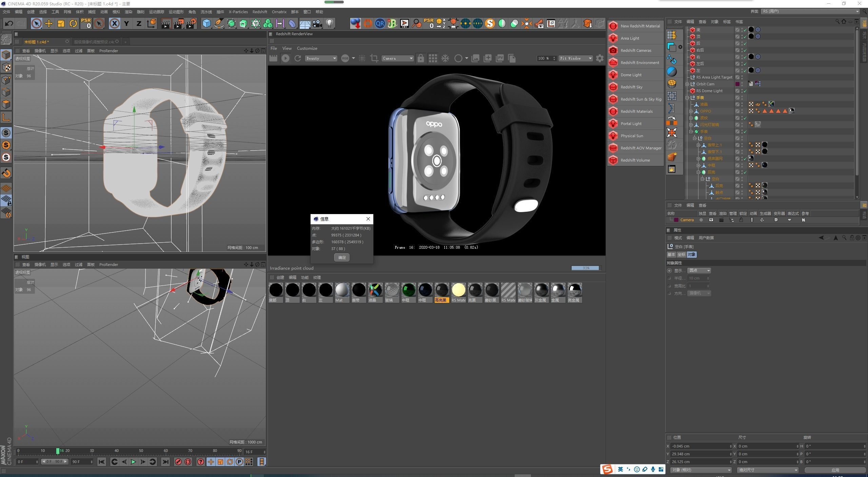Toggle camera lock icon in RenderView

pyautogui.click(x=420, y=58)
